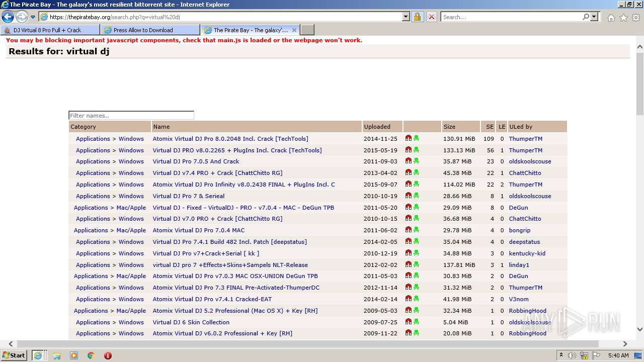The width and height of the screenshot is (644, 362).
Task: Click Applications category on the first result row
Action: coord(93,139)
